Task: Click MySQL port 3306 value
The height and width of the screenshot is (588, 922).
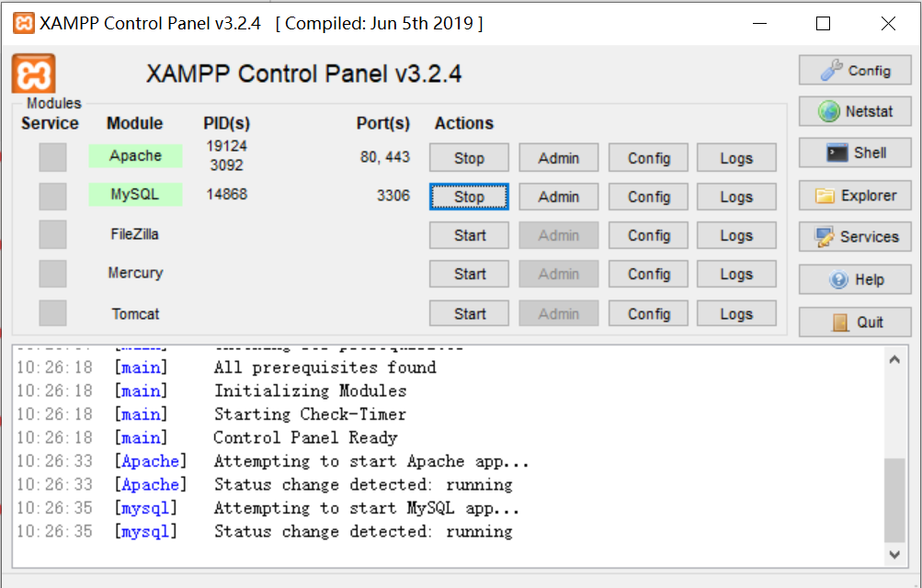Action: (393, 196)
